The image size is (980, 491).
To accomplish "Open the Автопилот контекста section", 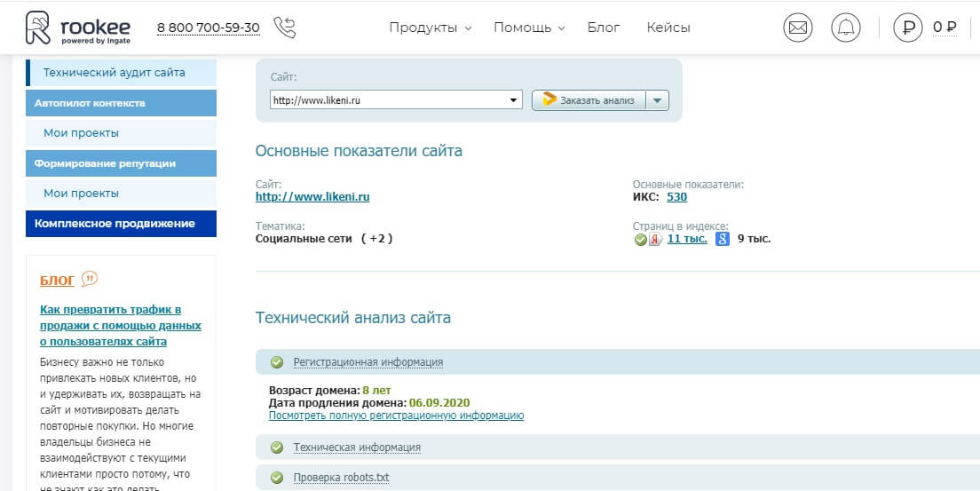I will point(122,103).
